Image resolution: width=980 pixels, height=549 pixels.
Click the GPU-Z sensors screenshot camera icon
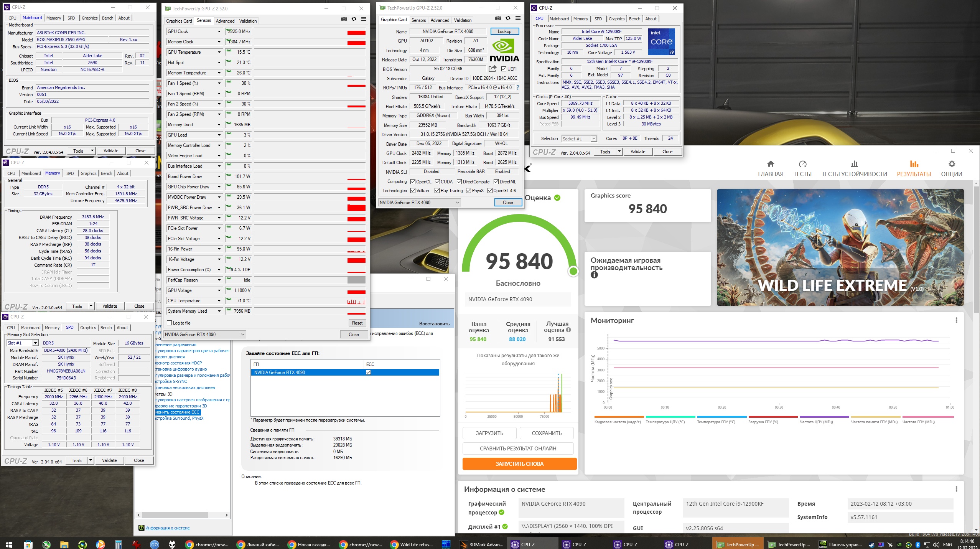[344, 19]
